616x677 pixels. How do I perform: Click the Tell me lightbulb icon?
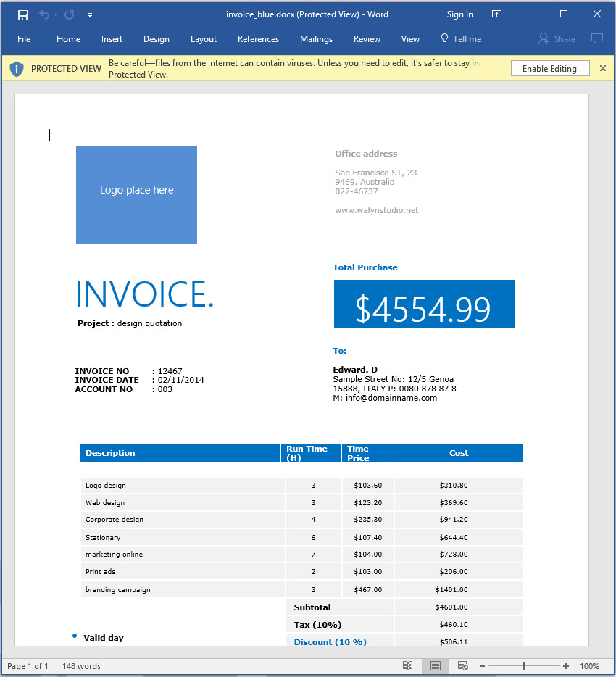[444, 39]
